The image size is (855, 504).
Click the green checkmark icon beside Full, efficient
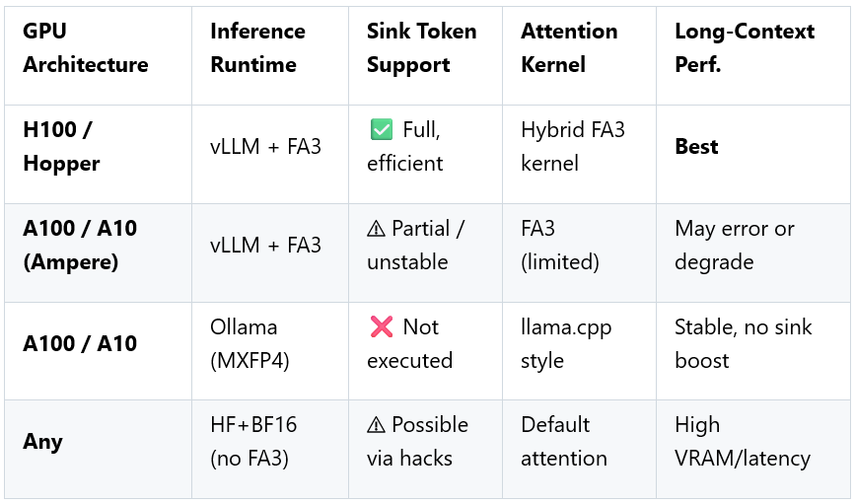[381, 129]
